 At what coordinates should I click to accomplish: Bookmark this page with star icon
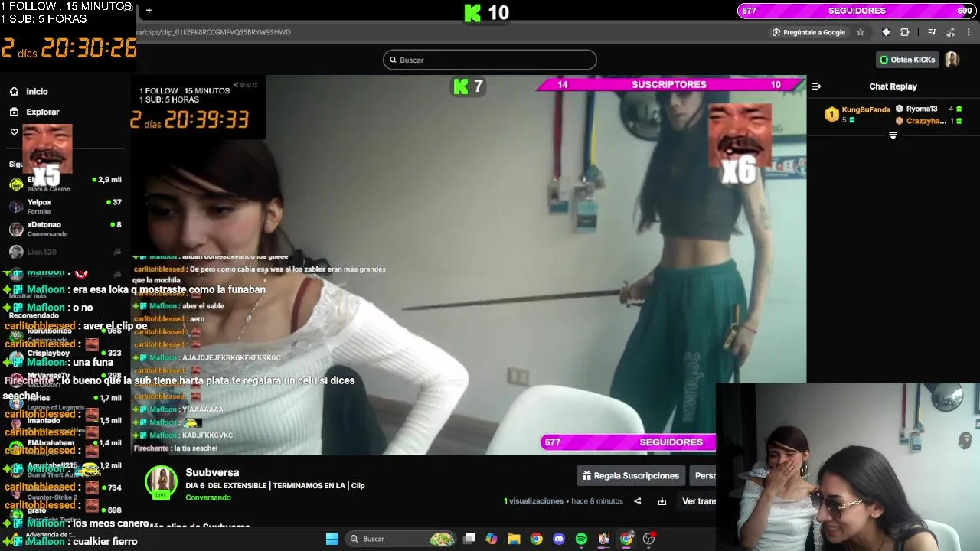(861, 32)
